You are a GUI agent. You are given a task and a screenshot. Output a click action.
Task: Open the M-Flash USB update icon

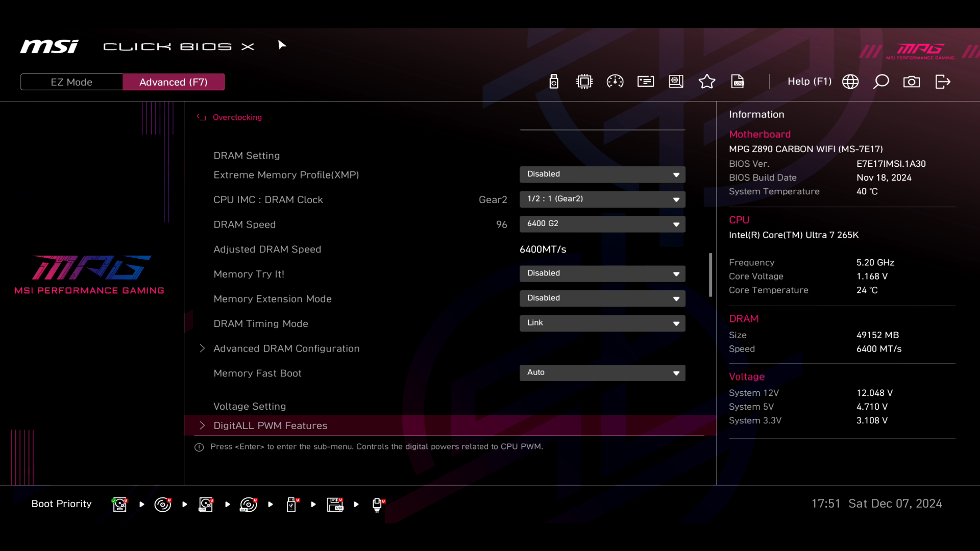coord(554,82)
